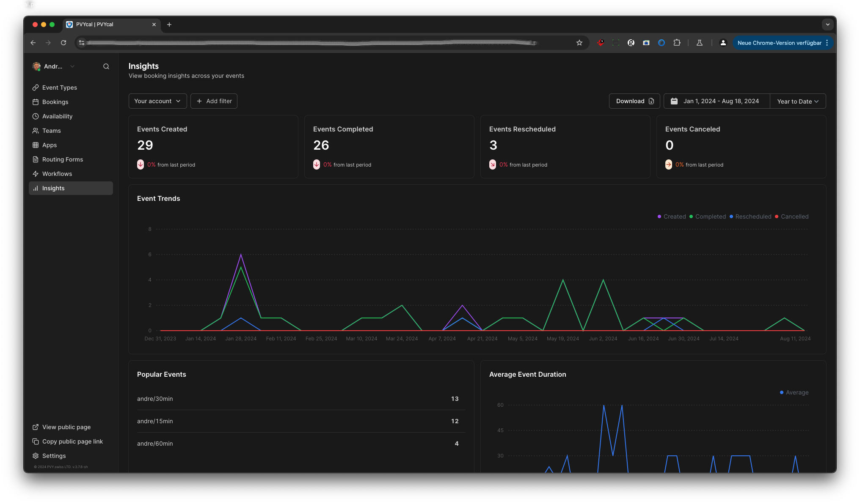Click the Events Completed count 26

[321, 145]
